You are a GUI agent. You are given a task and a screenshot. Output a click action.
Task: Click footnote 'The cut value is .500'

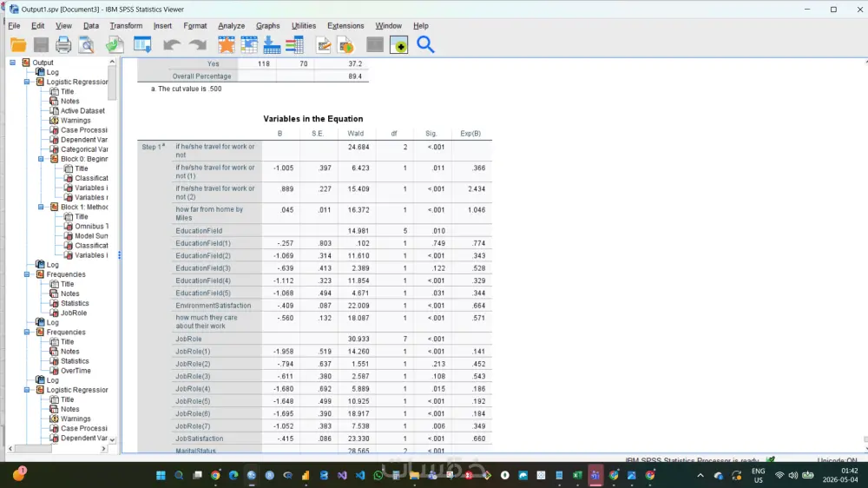(x=186, y=89)
